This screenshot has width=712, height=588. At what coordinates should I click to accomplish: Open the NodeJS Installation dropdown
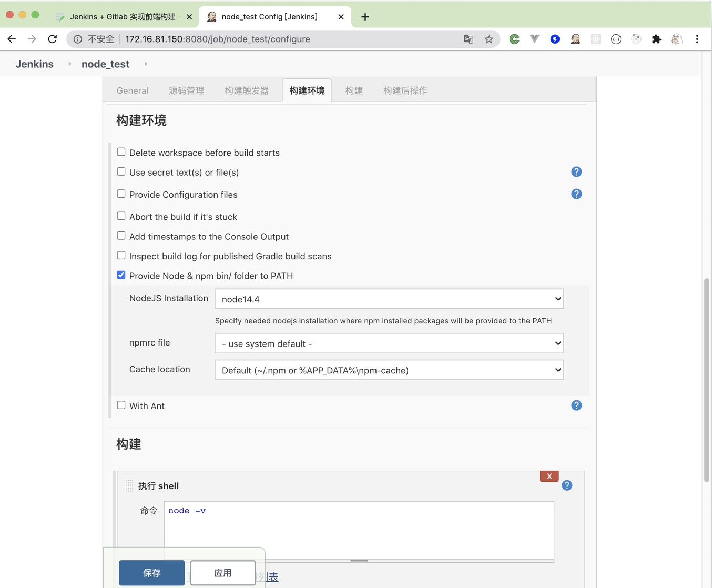pyautogui.click(x=389, y=299)
